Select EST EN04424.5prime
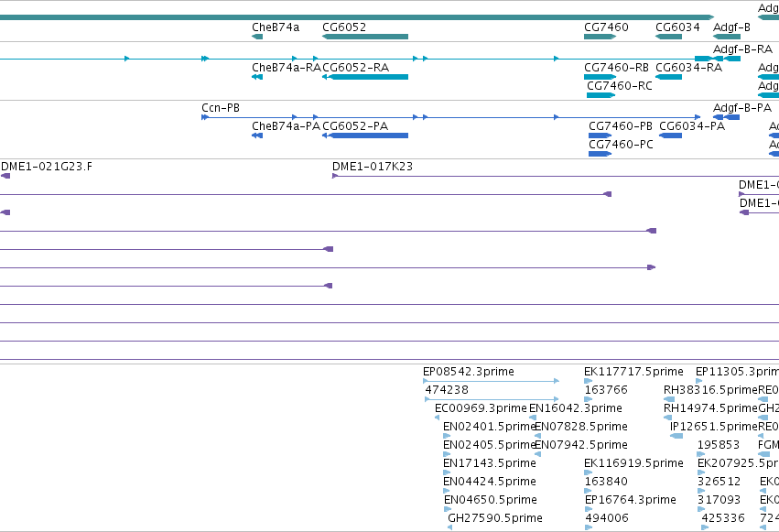 click(x=447, y=491)
